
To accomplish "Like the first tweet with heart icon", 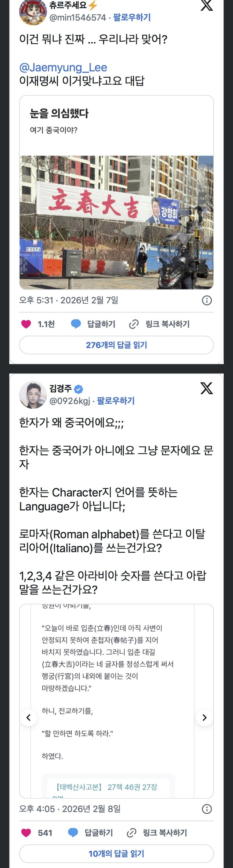I will pyautogui.click(x=26, y=324).
